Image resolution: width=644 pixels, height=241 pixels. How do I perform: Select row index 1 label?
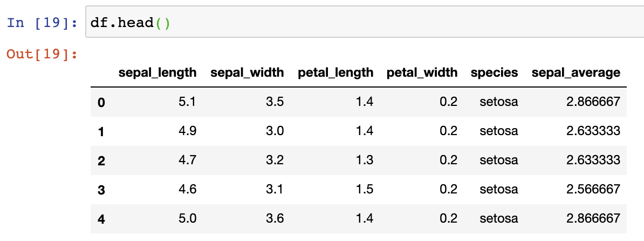(101, 131)
